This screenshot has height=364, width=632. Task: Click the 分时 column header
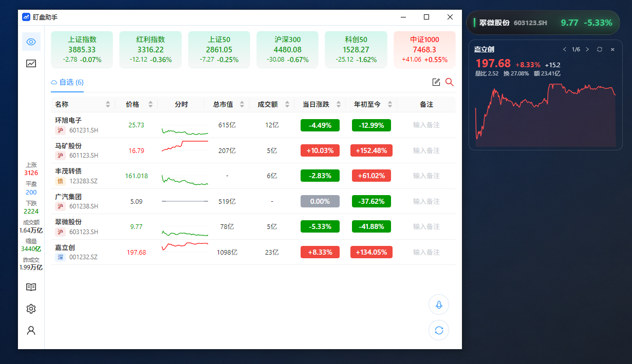[x=181, y=104]
